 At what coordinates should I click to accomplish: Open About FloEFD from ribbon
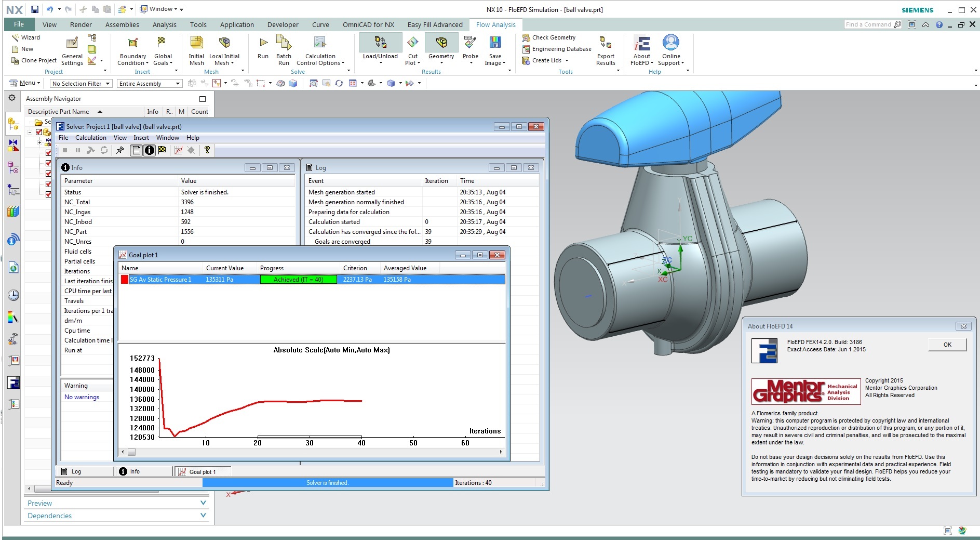point(642,51)
